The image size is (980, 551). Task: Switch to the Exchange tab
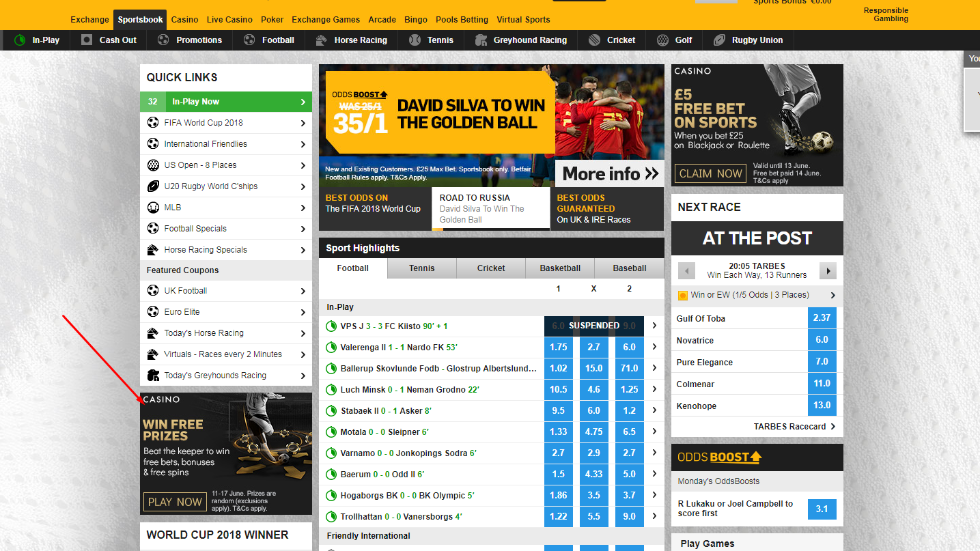89,19
